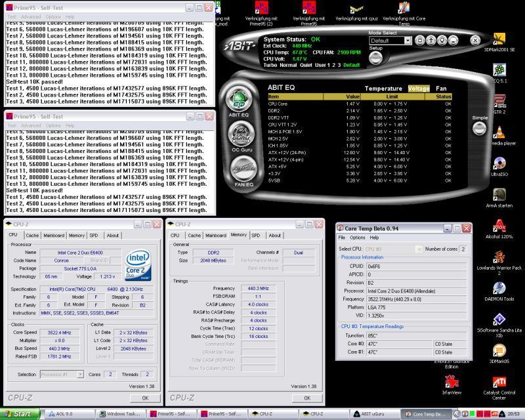Open the UltraISO desktop icon
The image size is (525, 420).
[499, 167]
